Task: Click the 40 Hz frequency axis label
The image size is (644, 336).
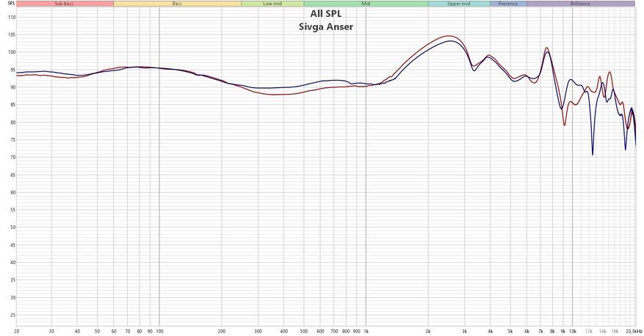Action: coord(77,331)
